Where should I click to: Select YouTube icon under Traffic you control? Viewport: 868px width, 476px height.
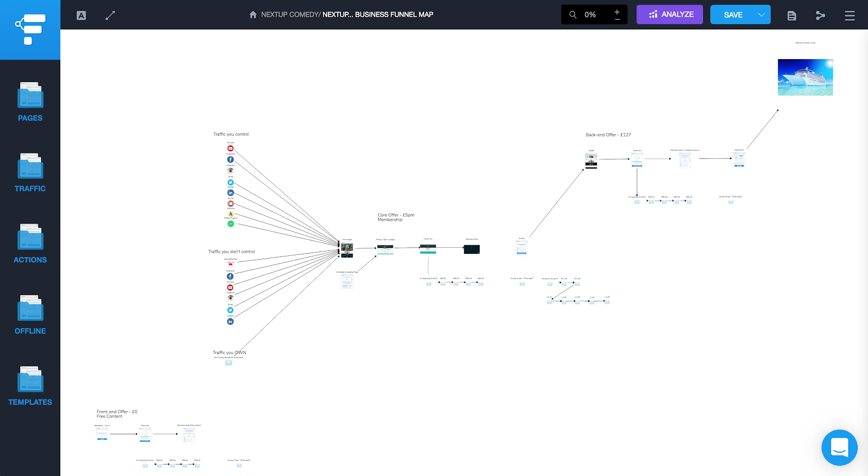coord(231,149)
